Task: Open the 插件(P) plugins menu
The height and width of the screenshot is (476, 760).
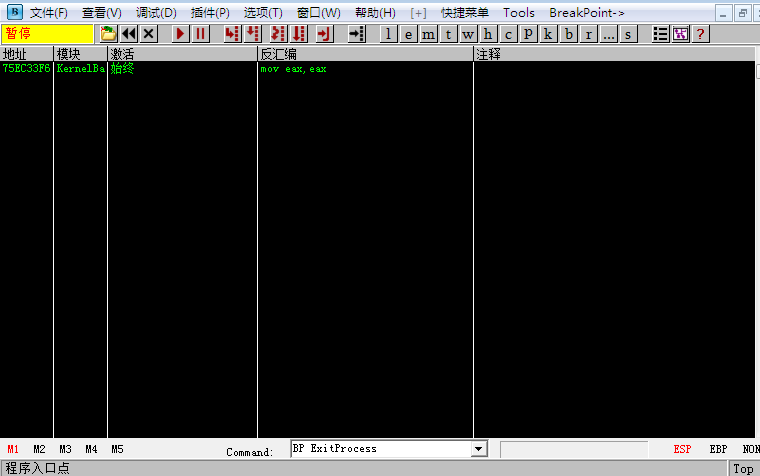Action: click(x=209, y=13)
